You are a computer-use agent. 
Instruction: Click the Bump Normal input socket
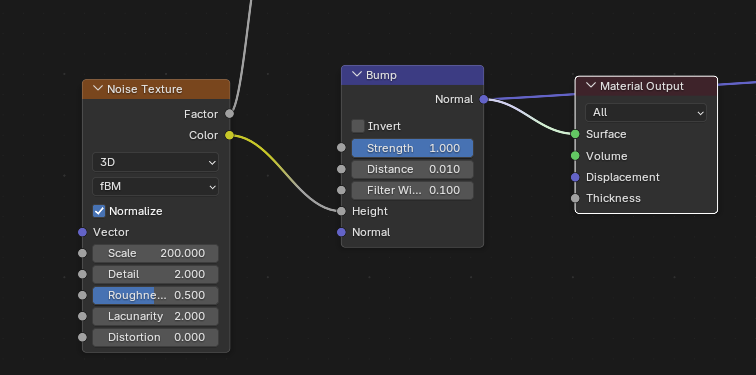pyautogui.click(x=341, y=232)
